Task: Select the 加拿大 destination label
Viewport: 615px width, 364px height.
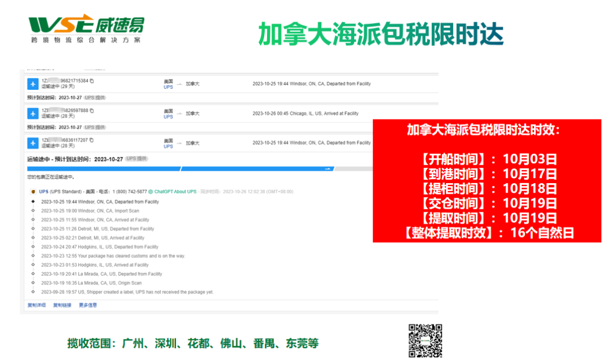Action: (194, 84)
